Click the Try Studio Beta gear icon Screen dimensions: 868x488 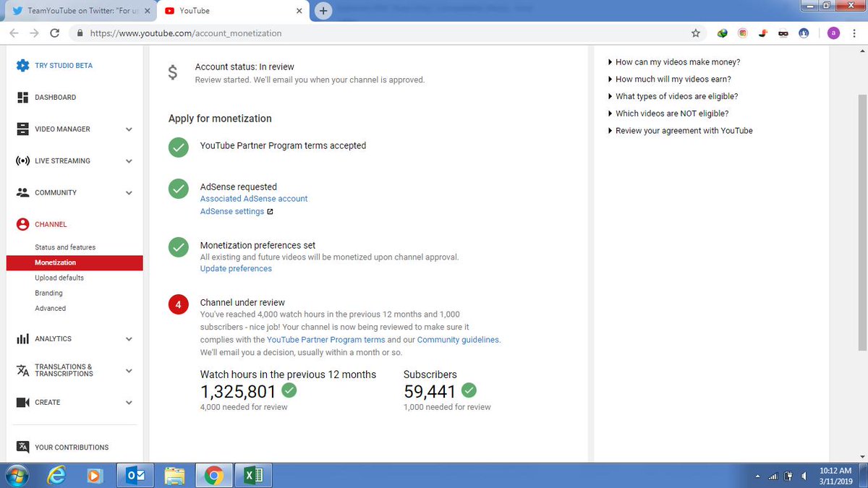click(22, 66)
